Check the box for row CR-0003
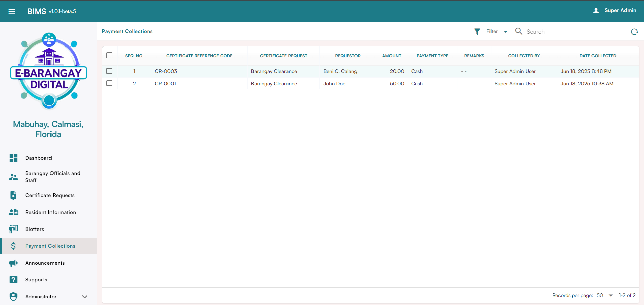 pos(109,71)
